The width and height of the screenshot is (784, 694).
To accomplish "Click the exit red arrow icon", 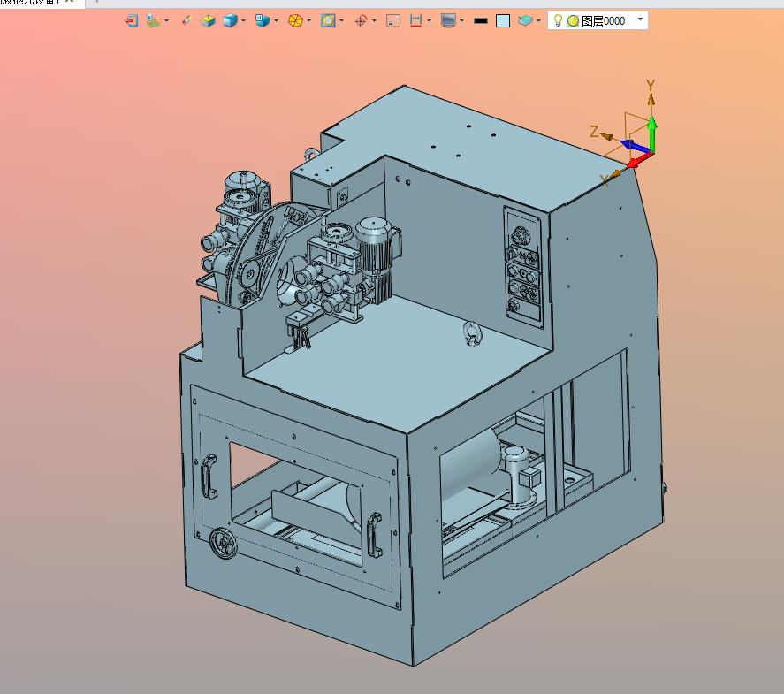I will tap(131, 21).
